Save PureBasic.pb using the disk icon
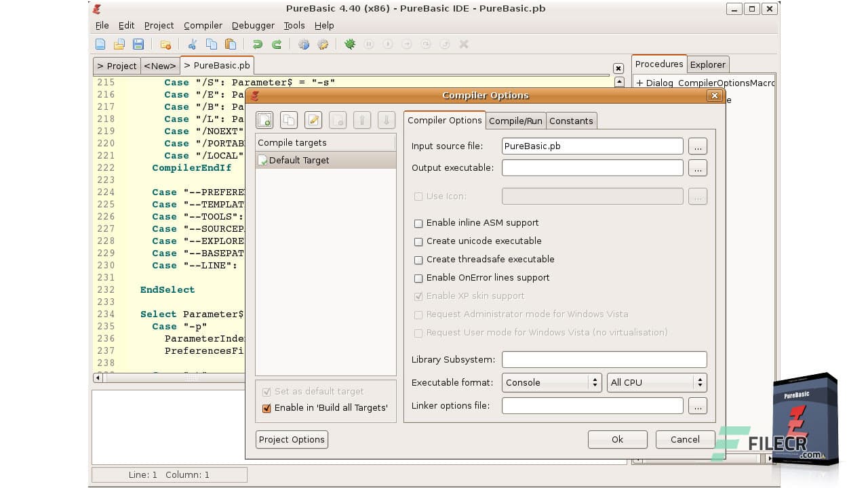 [138, 43]
